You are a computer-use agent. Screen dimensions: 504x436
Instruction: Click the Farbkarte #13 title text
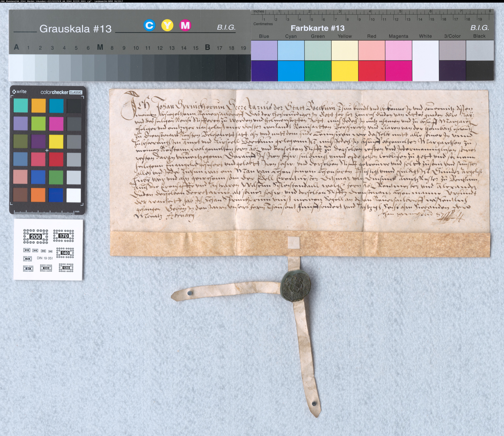tap(318, 28)
